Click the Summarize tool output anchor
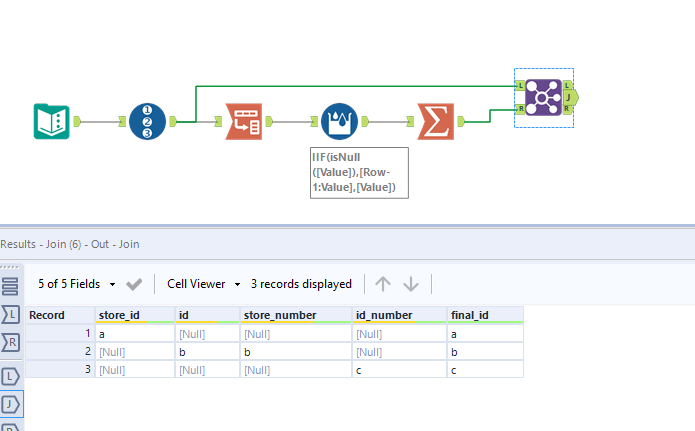The height and width of the screenshot is (431, 695). click(x=461, y=121)
